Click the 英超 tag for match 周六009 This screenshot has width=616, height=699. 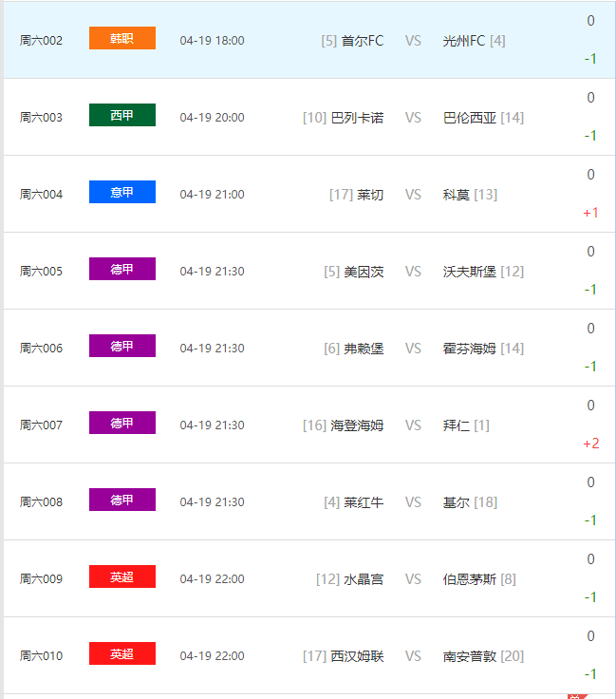click(x=121, y=577)
